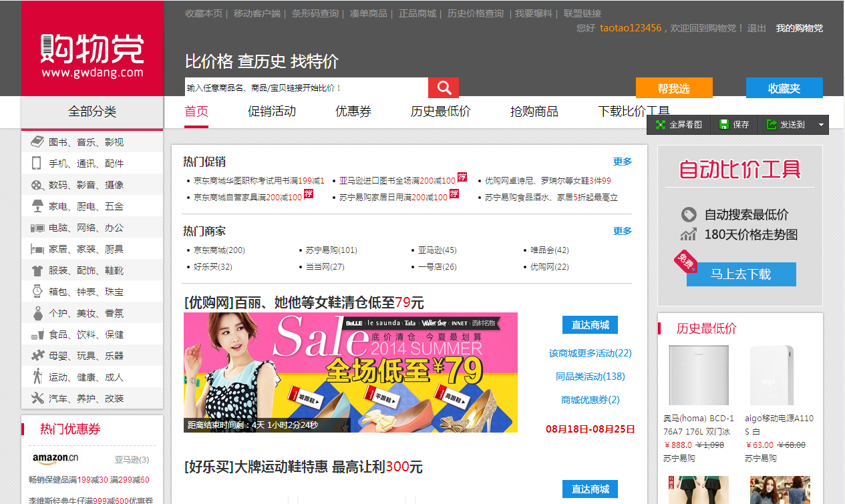Open the 促销活动 tab

[x=272, y=111]
